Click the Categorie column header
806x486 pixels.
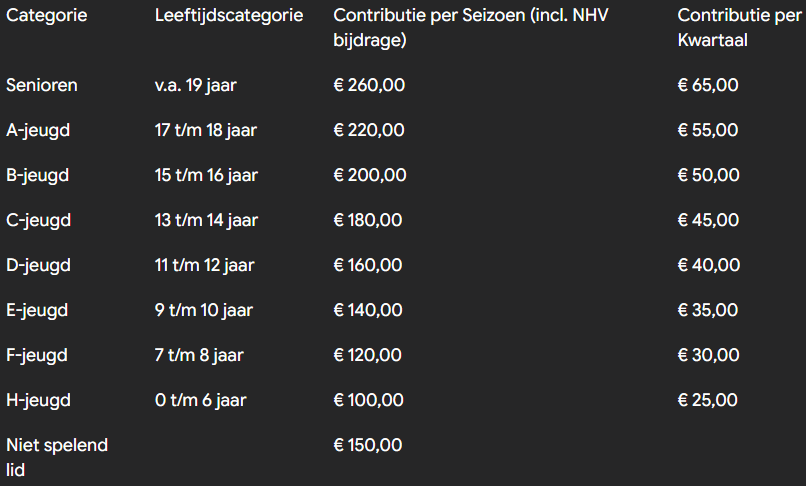46,17
